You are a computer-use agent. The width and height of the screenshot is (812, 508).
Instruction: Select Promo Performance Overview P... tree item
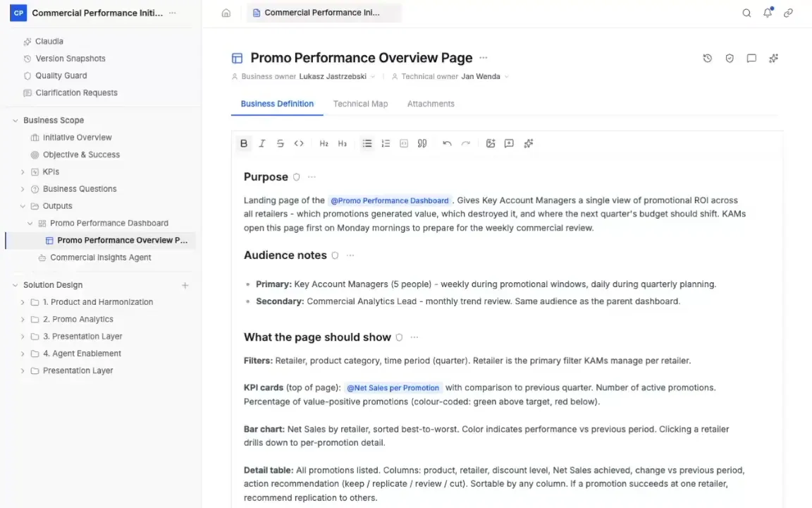(x=101, y=241)
